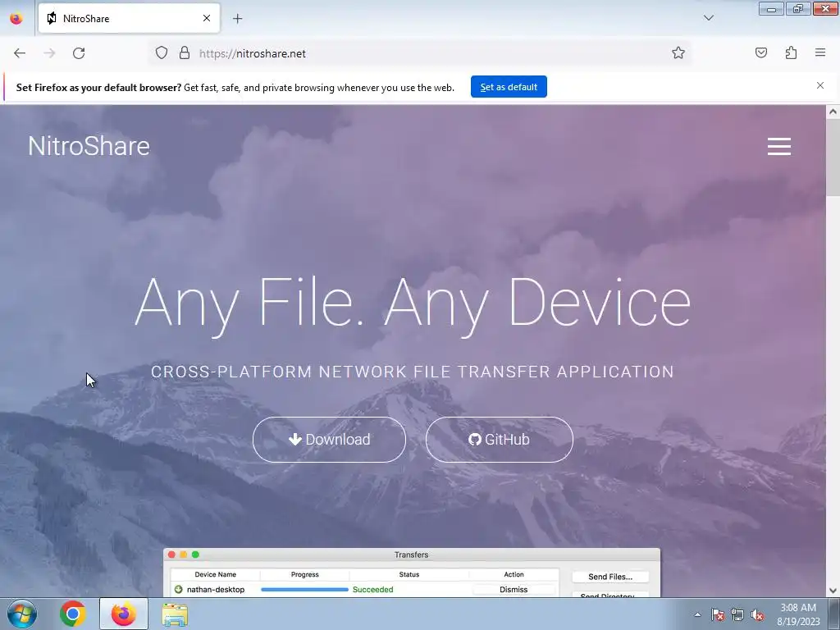Open Firefox application menu
Viewport: 840px width, 630px height.
820,52
